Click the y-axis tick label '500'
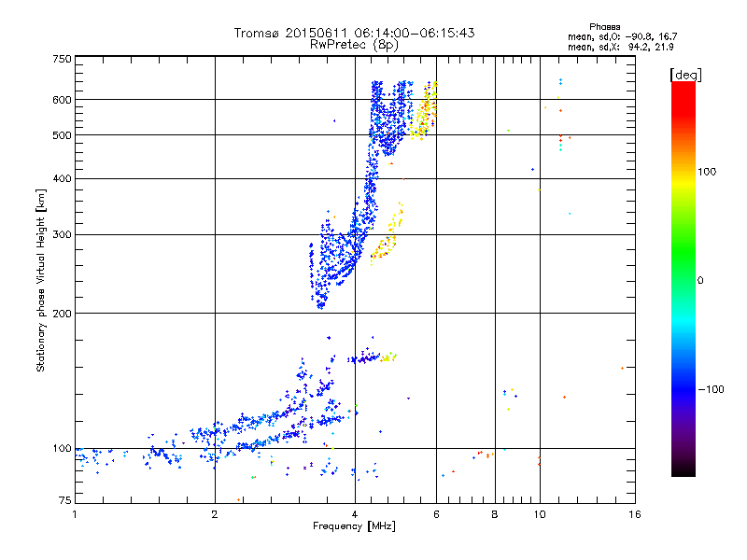The width and height of the screenshot is (747, 560). point(62,135)
